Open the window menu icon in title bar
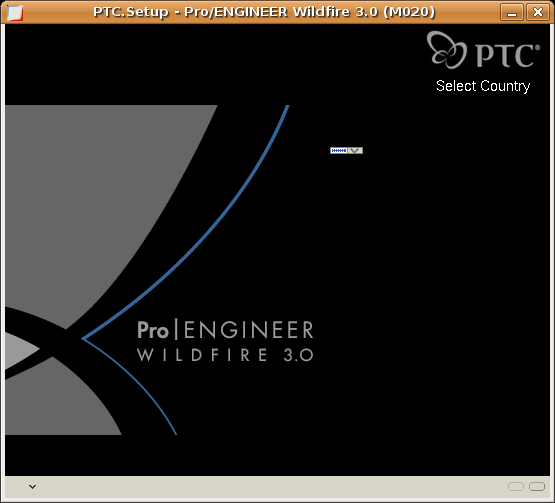Viewport: 555px width, 503px height. tap(15, 12)
